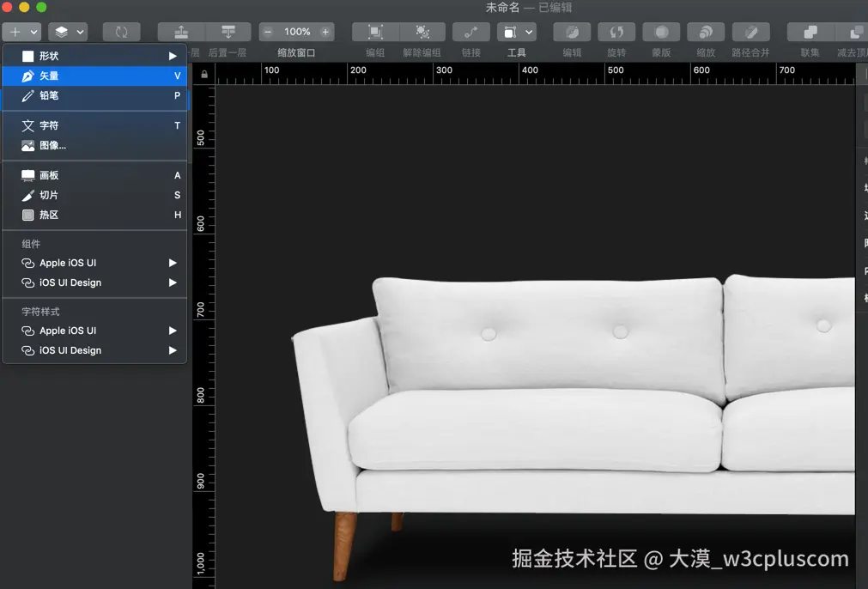Expand iOS UI Design under 字符样式

point(94,350)
